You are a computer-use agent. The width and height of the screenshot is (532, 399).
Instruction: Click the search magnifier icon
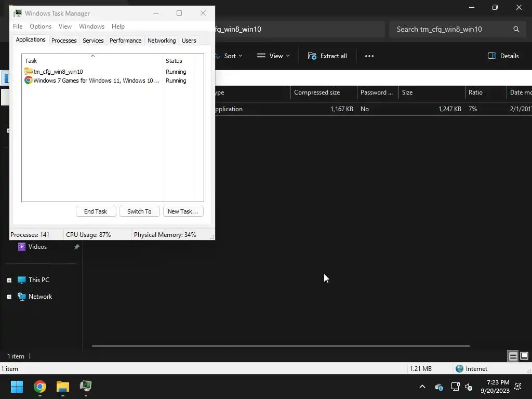516,29
